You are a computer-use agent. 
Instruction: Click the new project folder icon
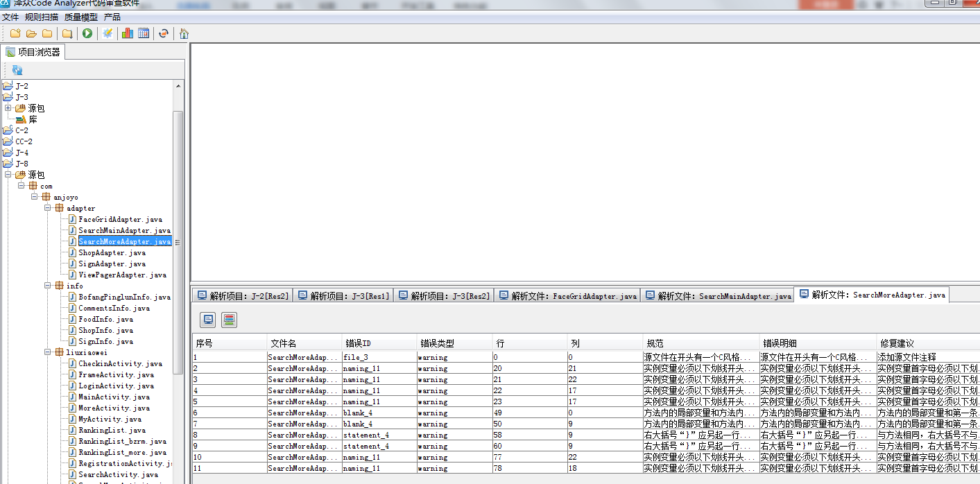15,33
